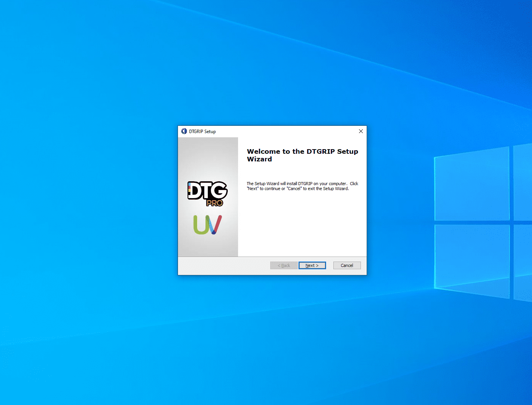Click the UV logo below DTG PRO
Screen dimensions: 532x405
[207, 224]
